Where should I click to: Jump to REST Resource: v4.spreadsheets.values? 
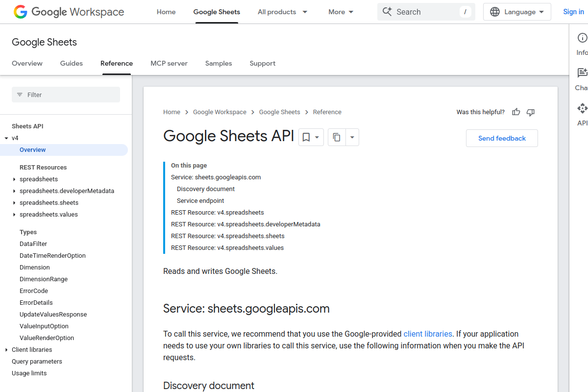[227, 248]
